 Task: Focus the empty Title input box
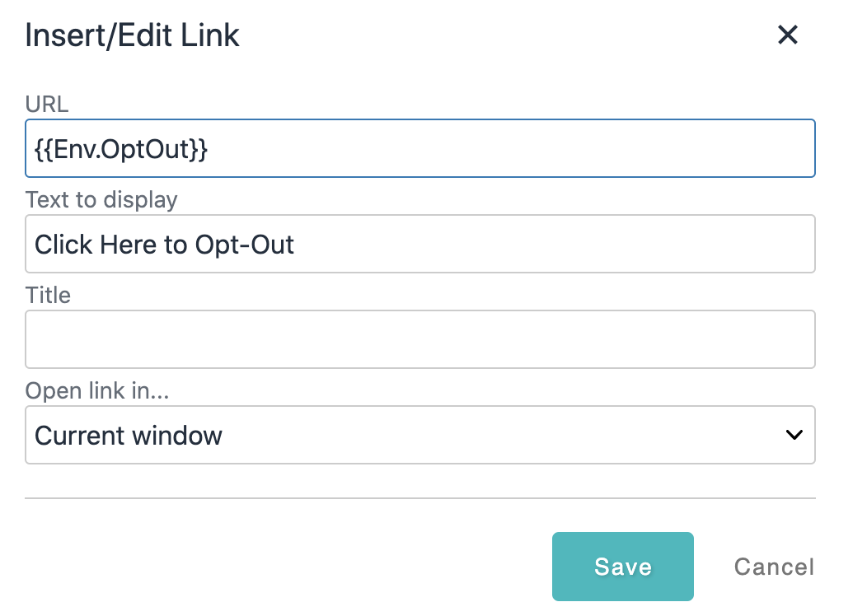[x=419, y=338]
